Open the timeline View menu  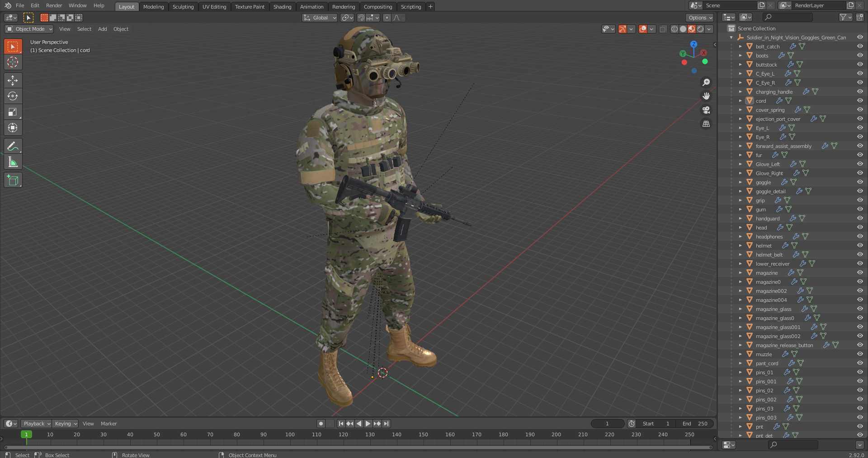(88, 424)
